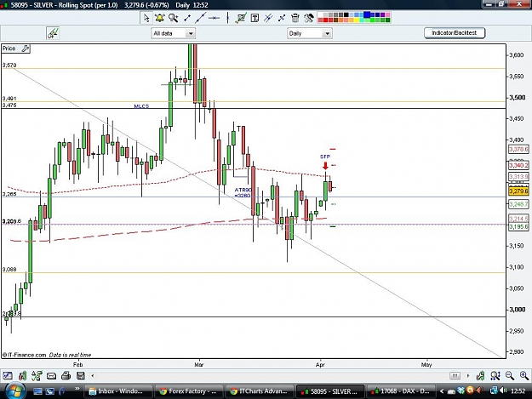
Task: Click the MLCS chart annotation
Action: [141, 106]
